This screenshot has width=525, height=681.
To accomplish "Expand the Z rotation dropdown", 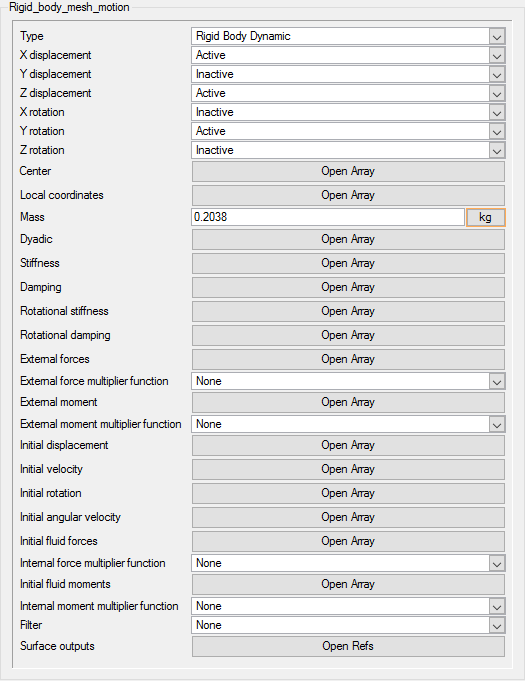I will coord(348,150).
